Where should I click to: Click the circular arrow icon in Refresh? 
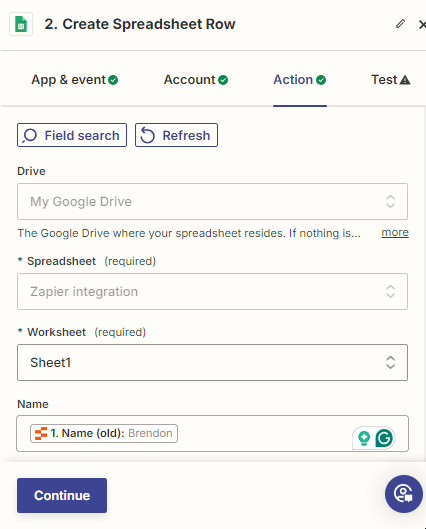147,135
